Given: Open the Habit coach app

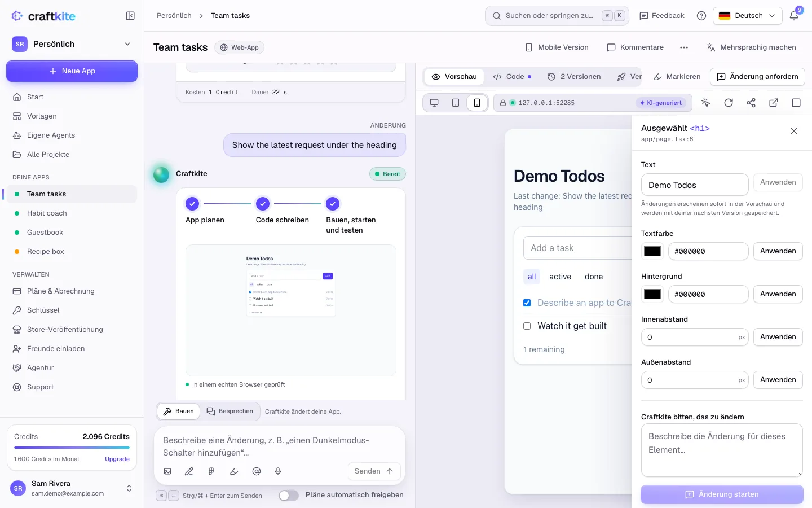Looking at the screenshot, I should (72, 213).
